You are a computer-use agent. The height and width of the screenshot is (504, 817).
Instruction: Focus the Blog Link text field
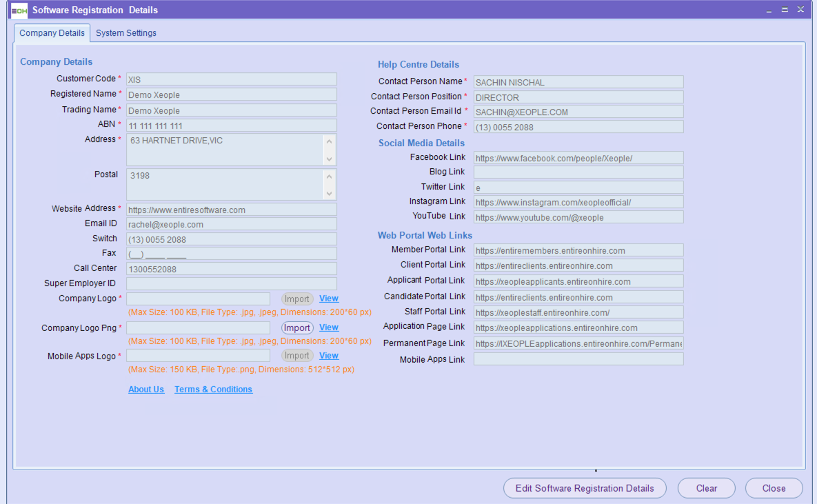click(x=578, y=172)
